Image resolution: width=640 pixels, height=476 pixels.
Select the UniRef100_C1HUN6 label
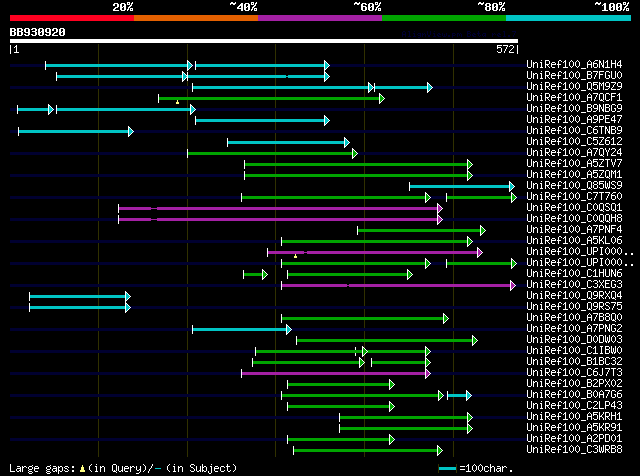[x=574, y=274]
